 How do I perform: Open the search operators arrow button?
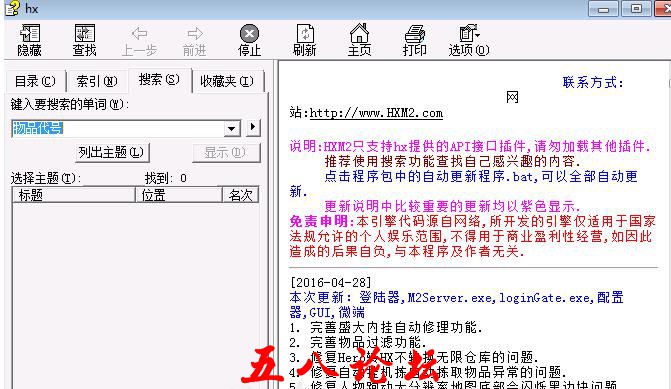coord(253,127)
